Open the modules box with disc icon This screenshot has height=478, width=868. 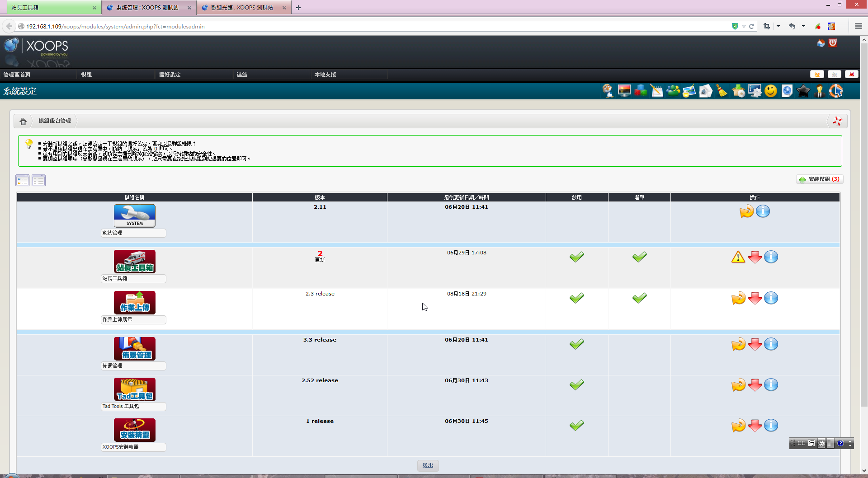tap(738, 91)
